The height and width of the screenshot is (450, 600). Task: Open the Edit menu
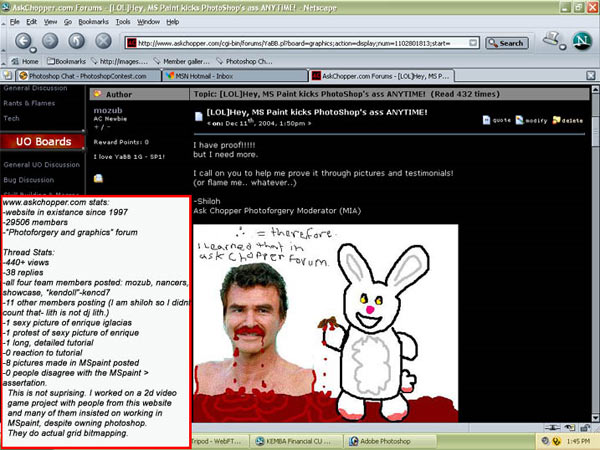pyautogui.click(x=31, y=22)
